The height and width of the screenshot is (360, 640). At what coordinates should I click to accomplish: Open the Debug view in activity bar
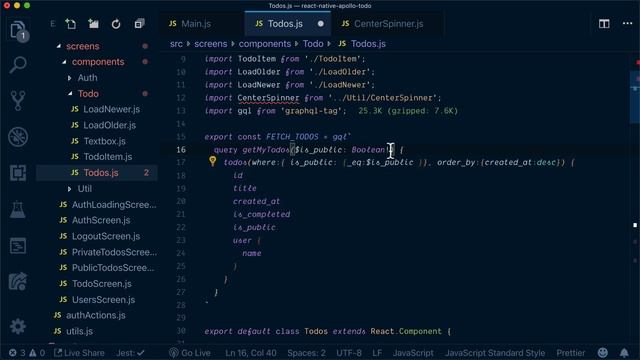18,137
